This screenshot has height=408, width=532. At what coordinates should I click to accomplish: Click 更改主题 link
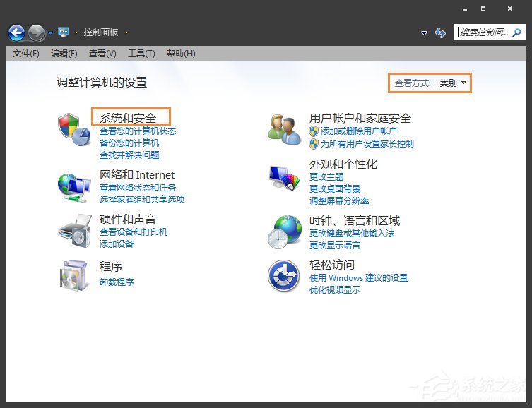[326, 177]
